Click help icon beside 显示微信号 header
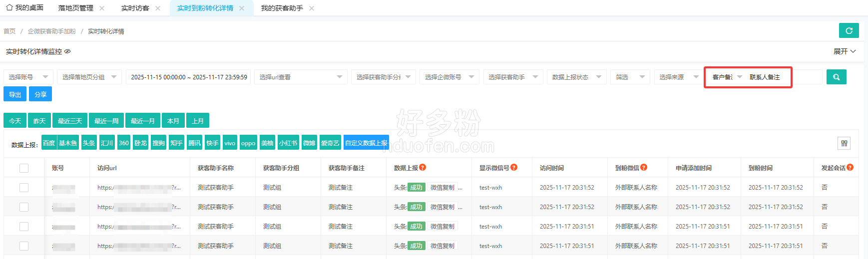This screenshot has height=259, width=868. click(514, 168)
